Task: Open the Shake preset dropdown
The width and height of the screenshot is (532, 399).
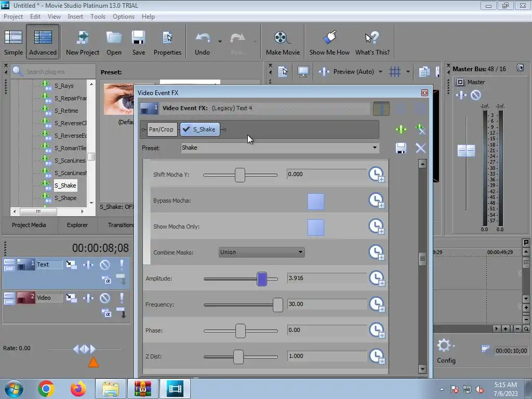Action: point(375,148)
